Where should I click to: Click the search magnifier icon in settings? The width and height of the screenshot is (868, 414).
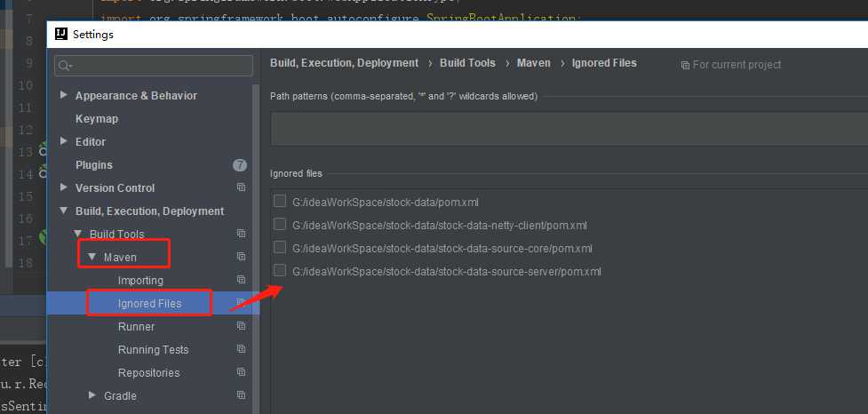(x=64, y=66)
